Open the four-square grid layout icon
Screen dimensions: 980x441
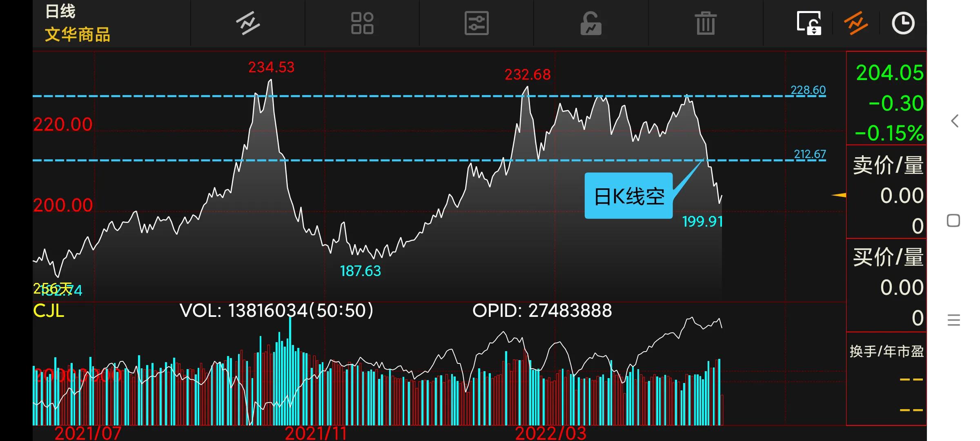tap(362, 23)
